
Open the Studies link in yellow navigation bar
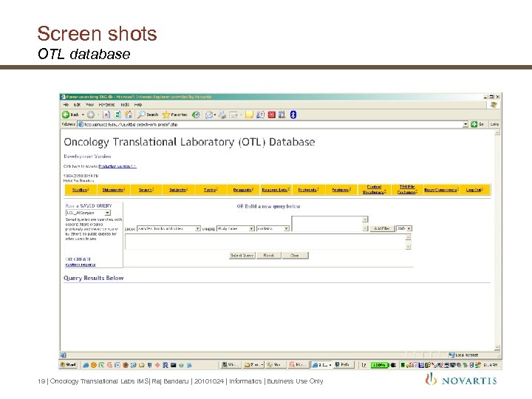[x=81, y=190]
